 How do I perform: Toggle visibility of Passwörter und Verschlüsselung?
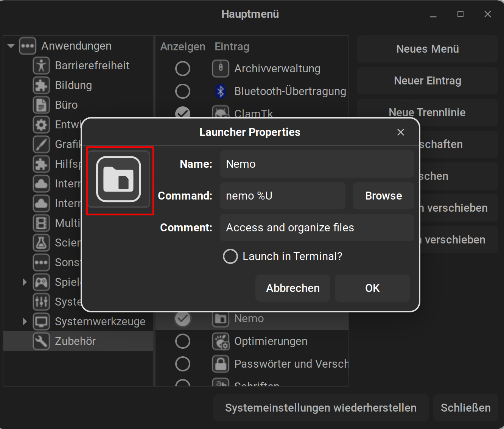183,364
